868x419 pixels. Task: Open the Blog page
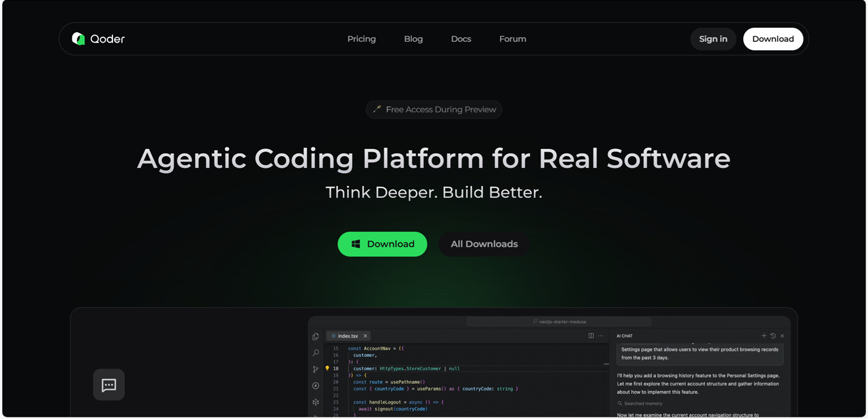tap(413, 39)
